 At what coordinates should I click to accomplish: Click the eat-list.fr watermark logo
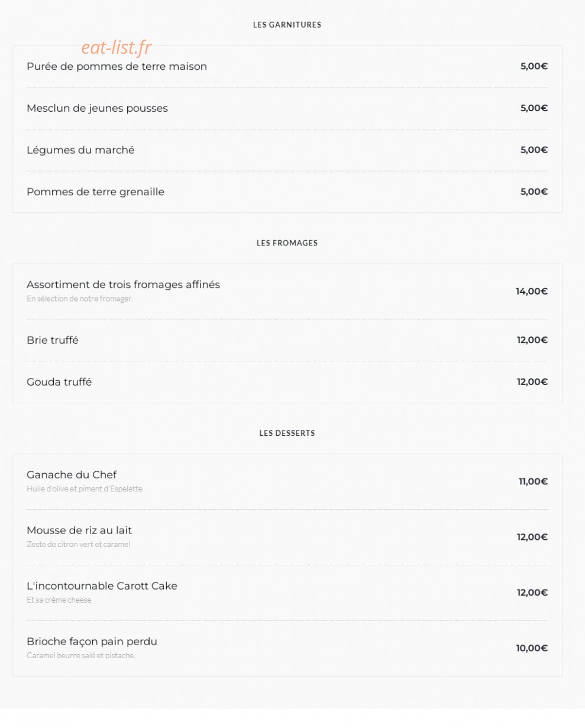116,47
